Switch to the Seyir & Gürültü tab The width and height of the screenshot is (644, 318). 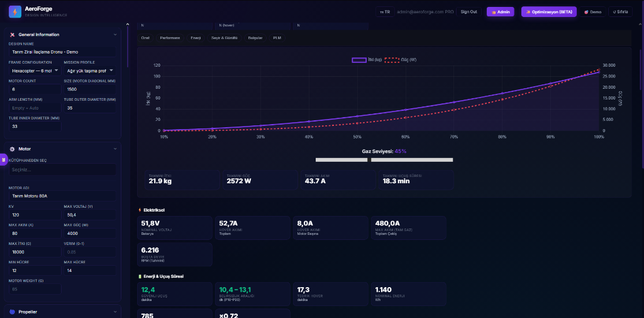point(225,38)
